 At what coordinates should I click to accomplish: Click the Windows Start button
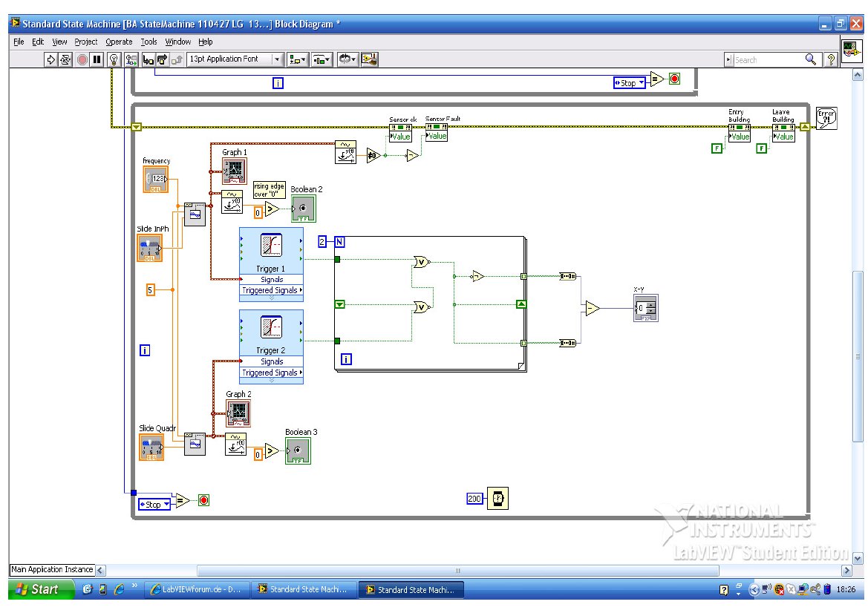click(41, 589)
